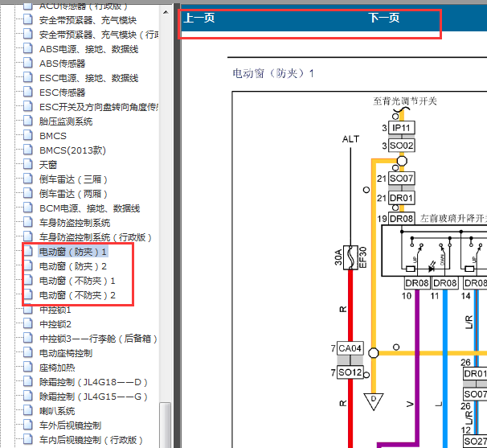
Task: Click the EF30 30A fuse symbol
Action: point(350,257)
